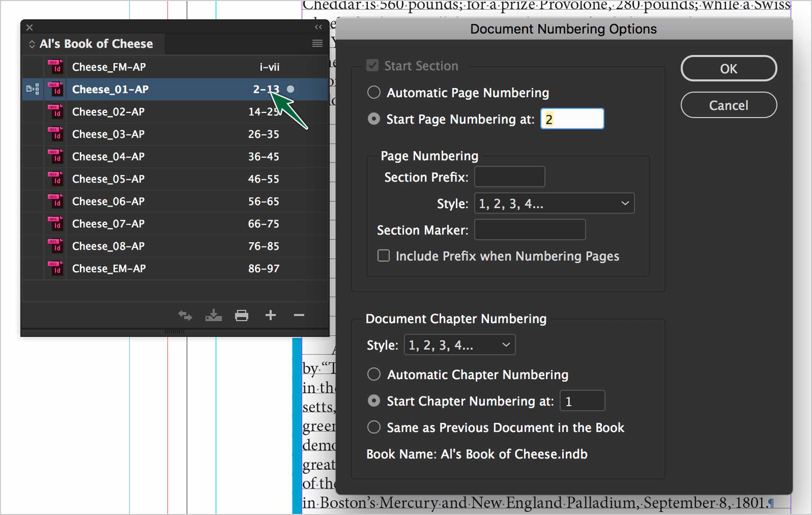Click the InDesign file icon for Cheese_01-AP
Viewport: 812px width, 515px height.
click(55, 89)
